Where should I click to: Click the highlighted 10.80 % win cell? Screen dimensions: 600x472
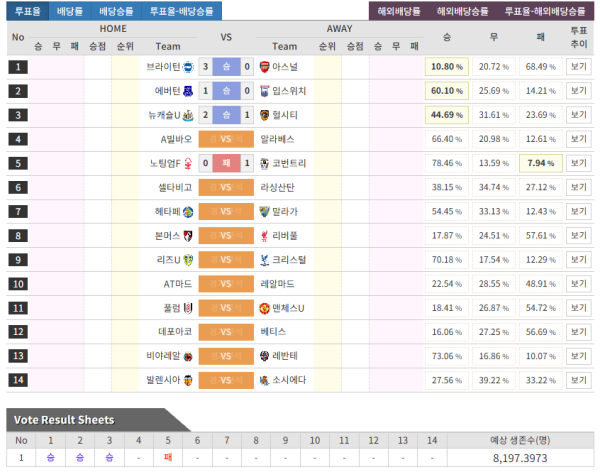click(x=447, y=67)
